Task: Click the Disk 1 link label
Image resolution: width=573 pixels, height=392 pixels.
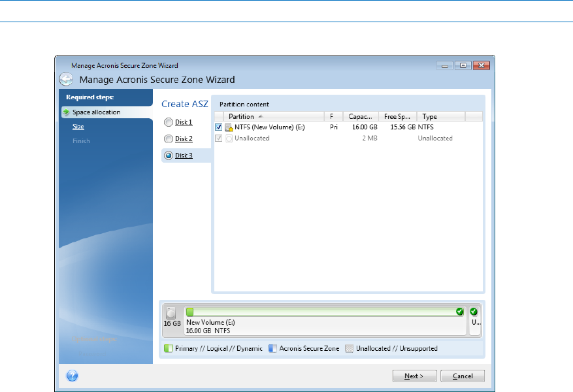Action: click(x=184, y=122)
